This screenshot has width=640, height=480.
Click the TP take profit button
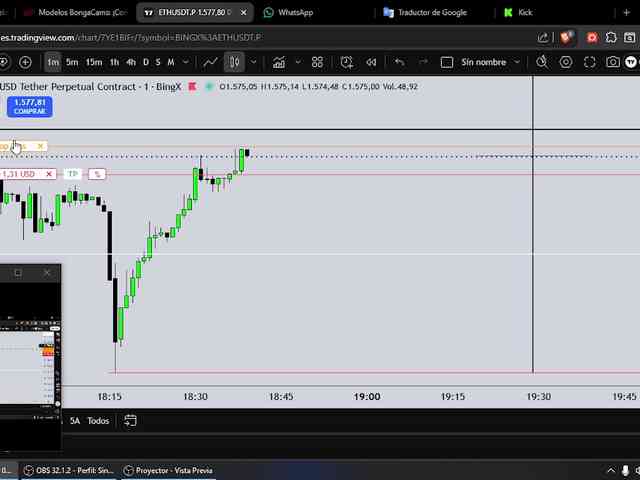pos(73,174)
